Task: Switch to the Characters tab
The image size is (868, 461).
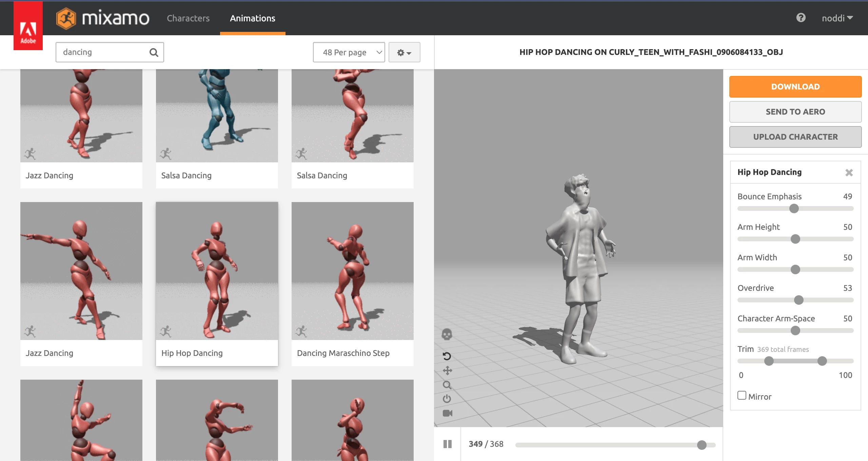Action: [x=188, y=18]
